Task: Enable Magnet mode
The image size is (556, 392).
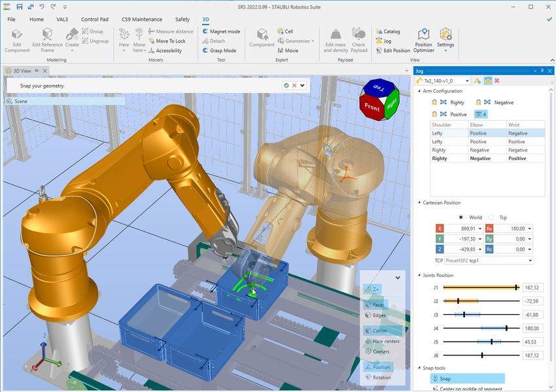Action: pyautogui.click(x=221, y=31)
